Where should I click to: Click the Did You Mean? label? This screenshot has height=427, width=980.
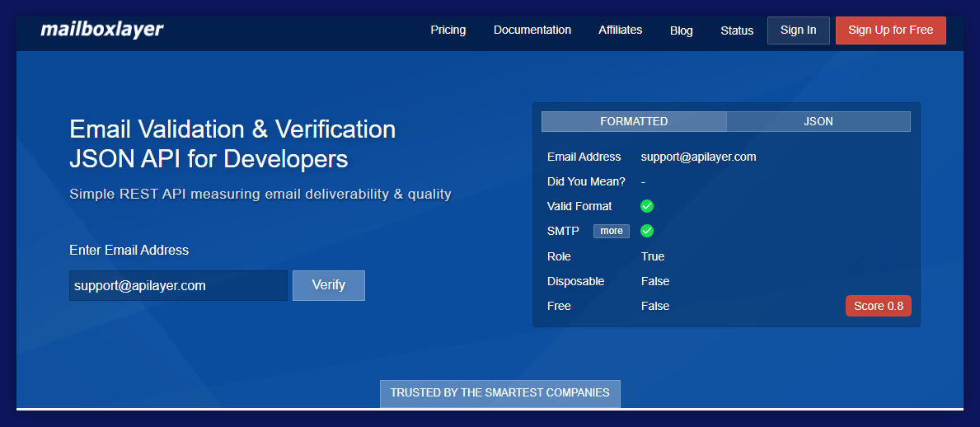[x=586, y=182]
